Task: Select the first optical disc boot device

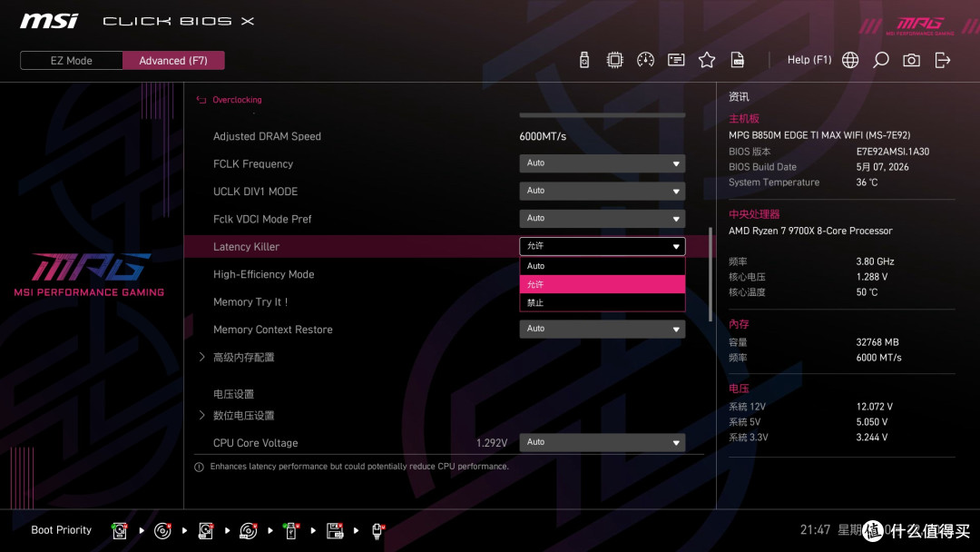Action: point(162,531)
